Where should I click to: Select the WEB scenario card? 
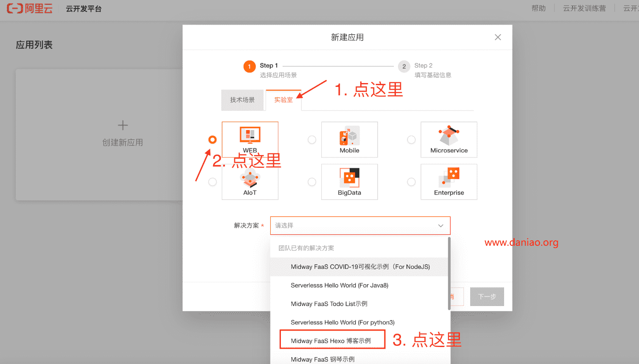pyautogui.click(x=250, y=139)
